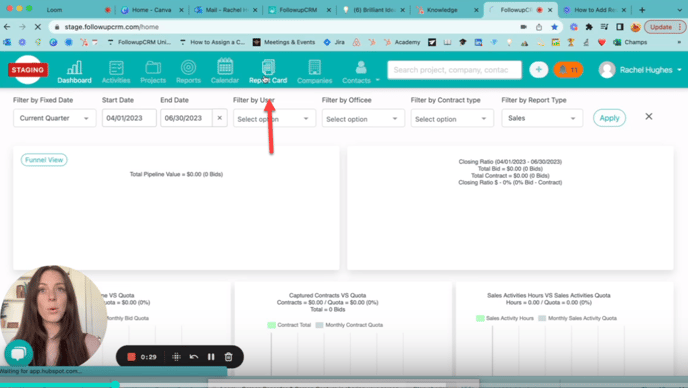This screenshot has width=688, height=388.
Task: Click the STAGING logo
Action: pyautogui.click(x=28, y=70)
